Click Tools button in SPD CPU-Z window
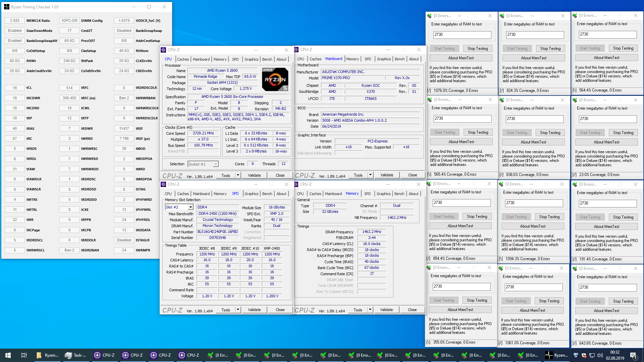Image resolution: width=644 pixels, height=362 pixels. click(x=226, y=310)
